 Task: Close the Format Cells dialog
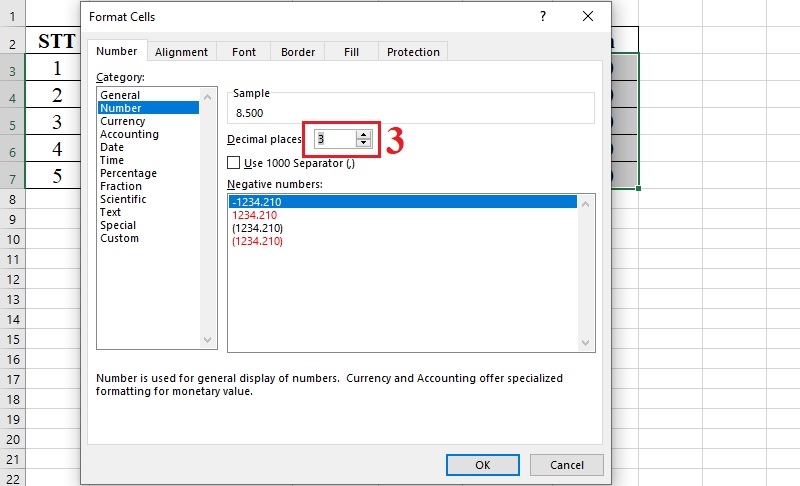(588, 16)
